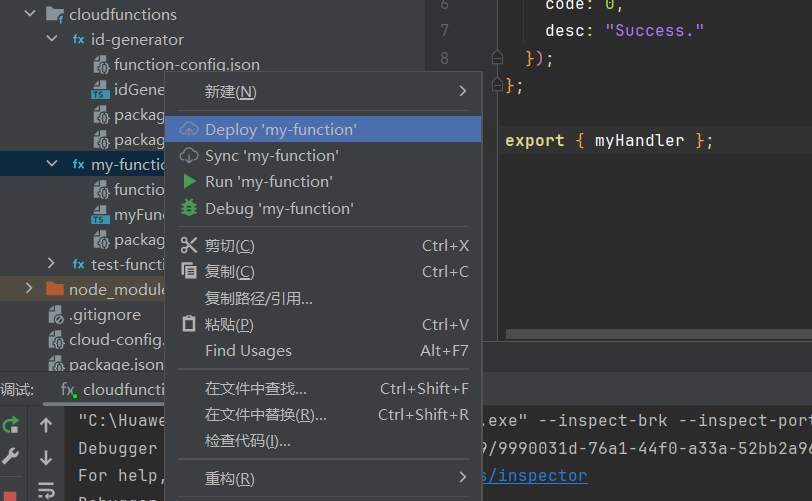Collapse the my-function node
The width and height of the screenshot is (812, 501).
52,164
